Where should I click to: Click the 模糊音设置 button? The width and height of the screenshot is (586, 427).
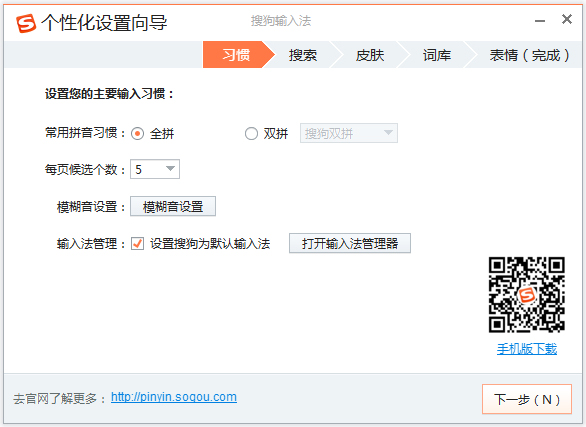(173, 206)
